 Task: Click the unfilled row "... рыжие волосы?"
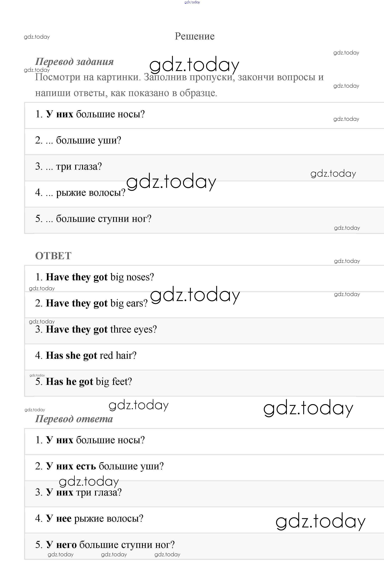[80, 193]
